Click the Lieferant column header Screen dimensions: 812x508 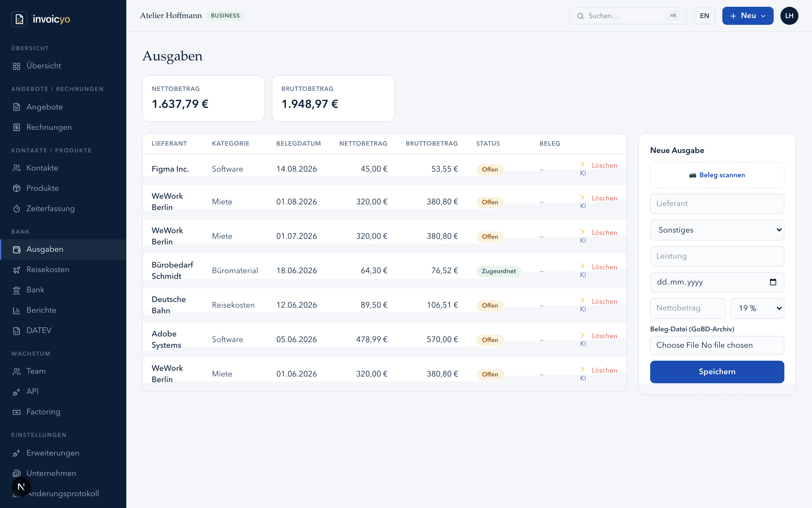[x=169, y=144]
